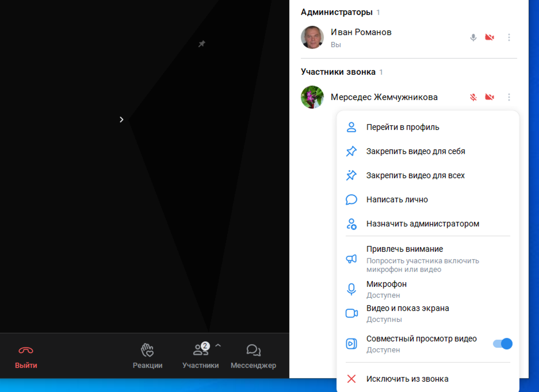Click the Администраторы section heading
The width and height of the screenshot is (539, 392).
click(x=337, y=12)
